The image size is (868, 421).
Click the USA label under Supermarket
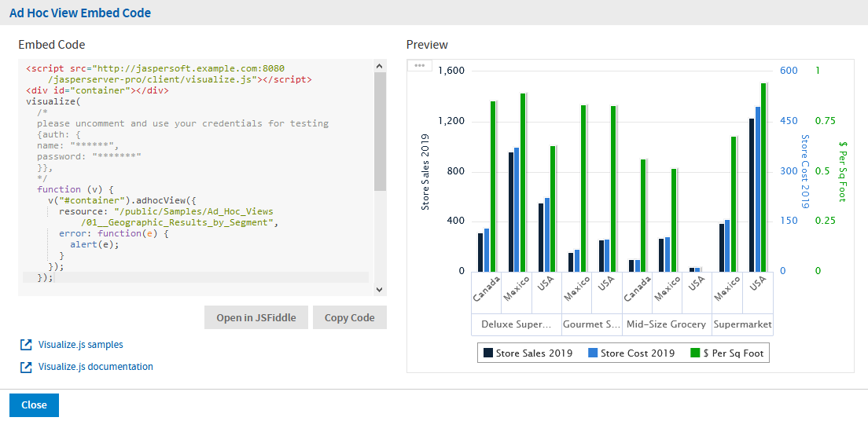[x=758, y=284]
